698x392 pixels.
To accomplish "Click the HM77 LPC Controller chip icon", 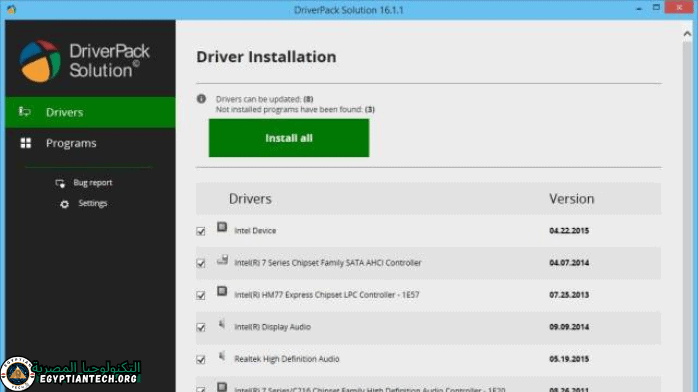I will 222,291.
